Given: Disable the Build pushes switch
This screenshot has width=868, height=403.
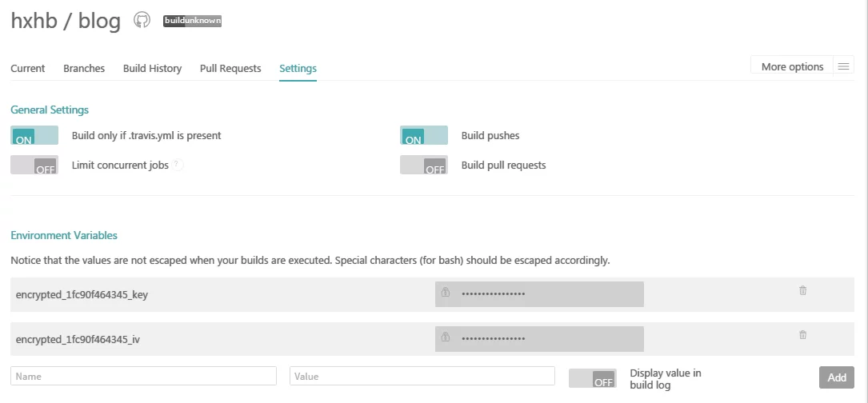Looking at the screenshot, I should (424, 136).
